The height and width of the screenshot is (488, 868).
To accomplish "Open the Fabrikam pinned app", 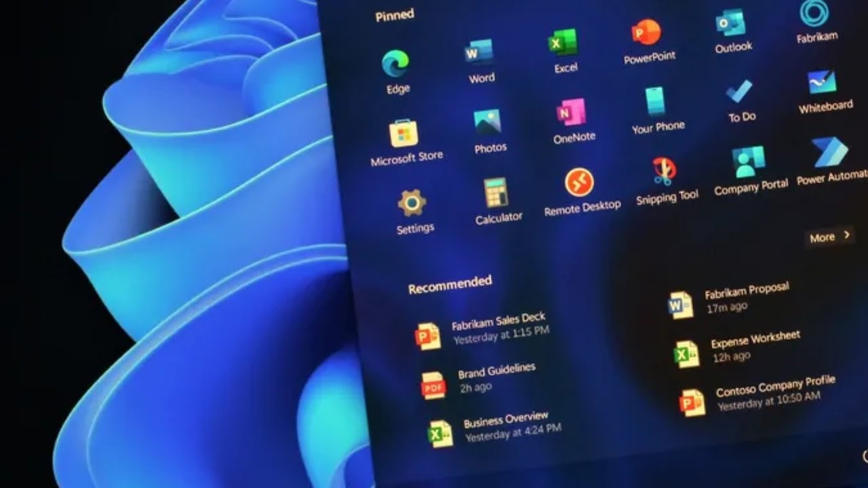I will 814,14.
